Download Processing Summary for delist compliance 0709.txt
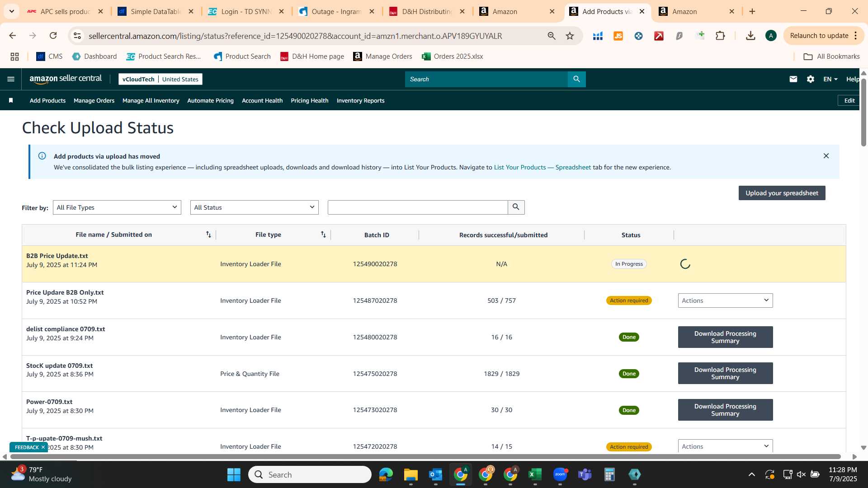Viewport: 868px width, 488px height. pos(725,337)
